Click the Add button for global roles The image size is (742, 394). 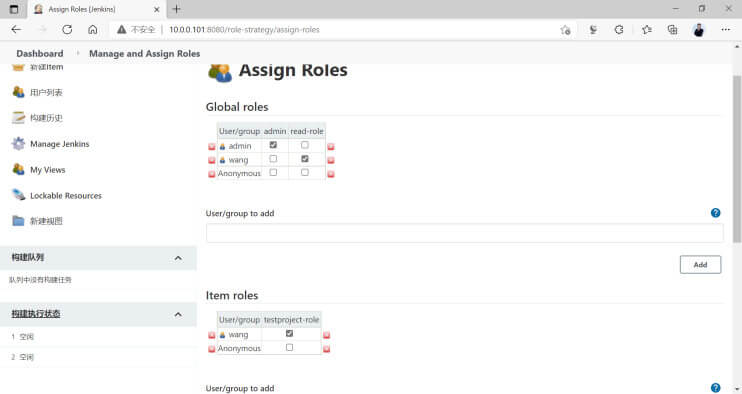(x=700, y=264)
